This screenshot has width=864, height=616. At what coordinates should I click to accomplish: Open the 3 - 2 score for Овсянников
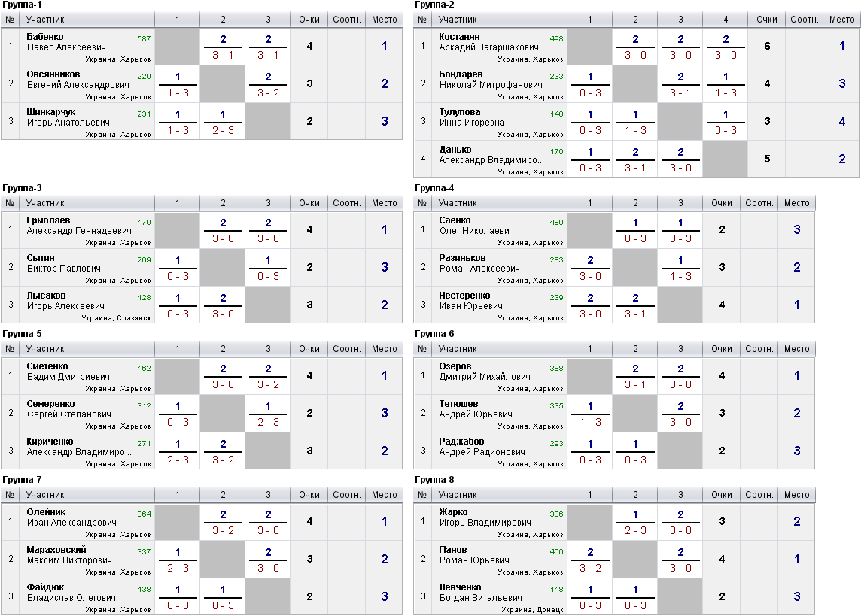(x=268, y=93)
